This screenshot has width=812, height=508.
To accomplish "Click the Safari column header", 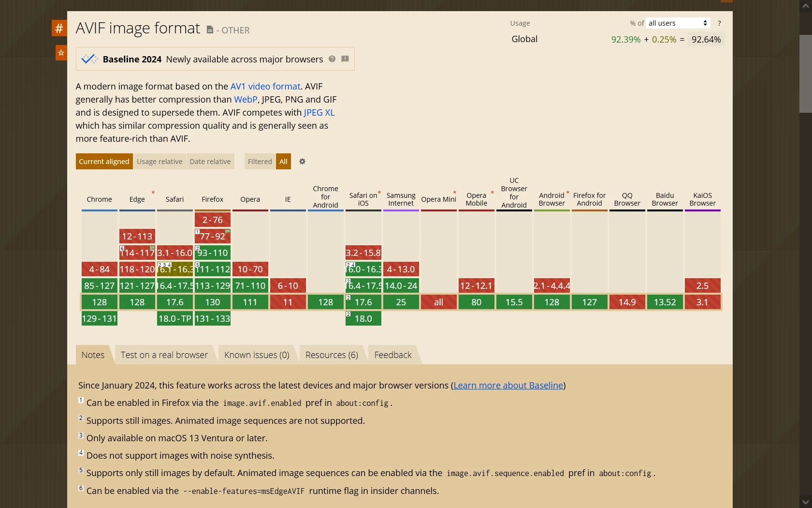I will (x=175, y=199).
